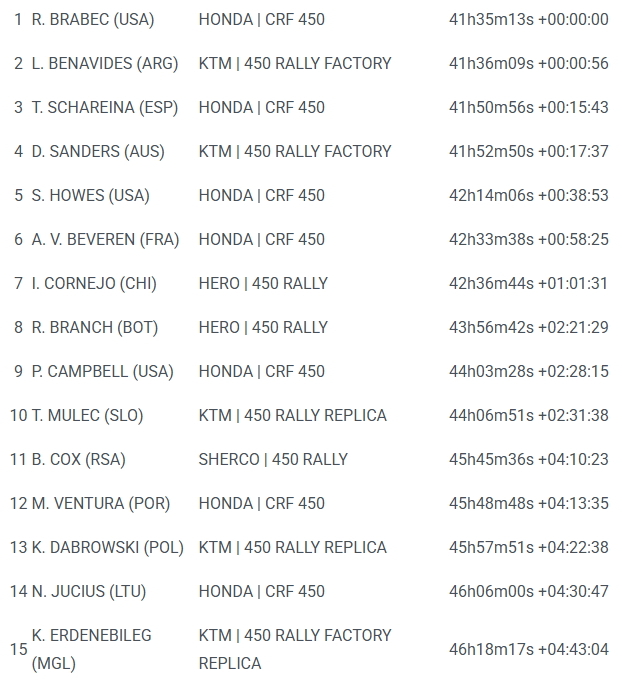This screenshot has height=686, width=622.
Task: Select P. CAMPBELL (USA) rider entry
Action: pyautogui.click(x=103, y=371)
